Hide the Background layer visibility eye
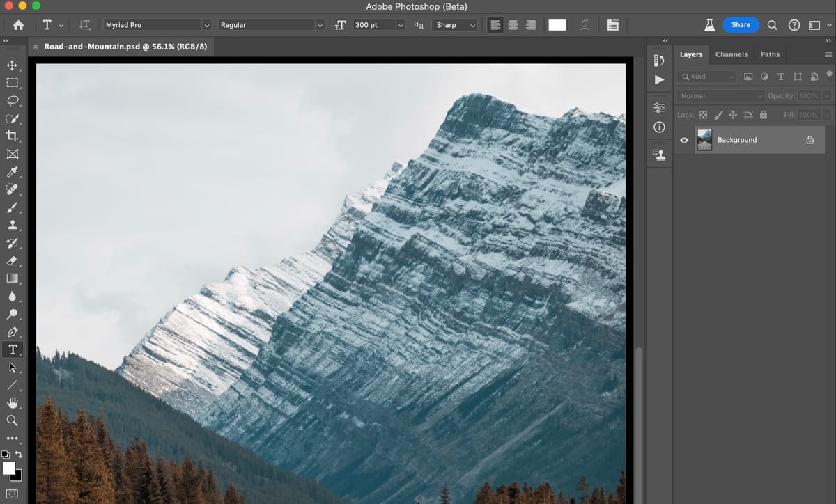 coord(684,140)
